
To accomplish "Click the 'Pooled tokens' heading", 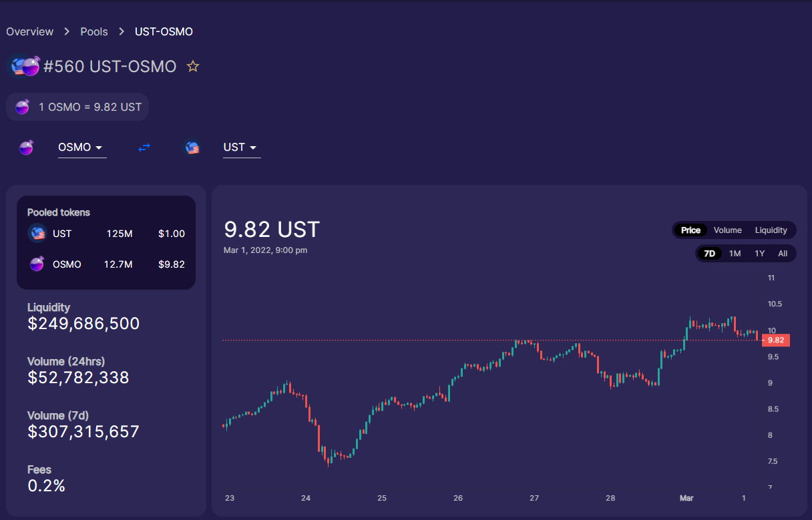I will [59, 212].
